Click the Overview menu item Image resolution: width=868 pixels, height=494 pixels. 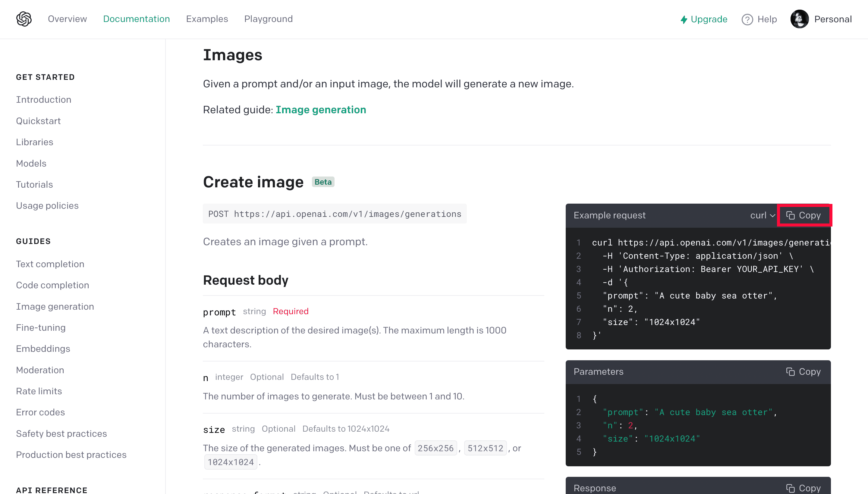click(x=67, y=18)
